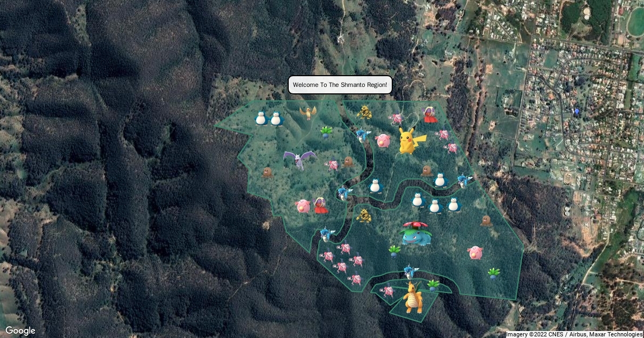
Task: Select the purple Aerodactyl marker
Action: tap(299, 159)
